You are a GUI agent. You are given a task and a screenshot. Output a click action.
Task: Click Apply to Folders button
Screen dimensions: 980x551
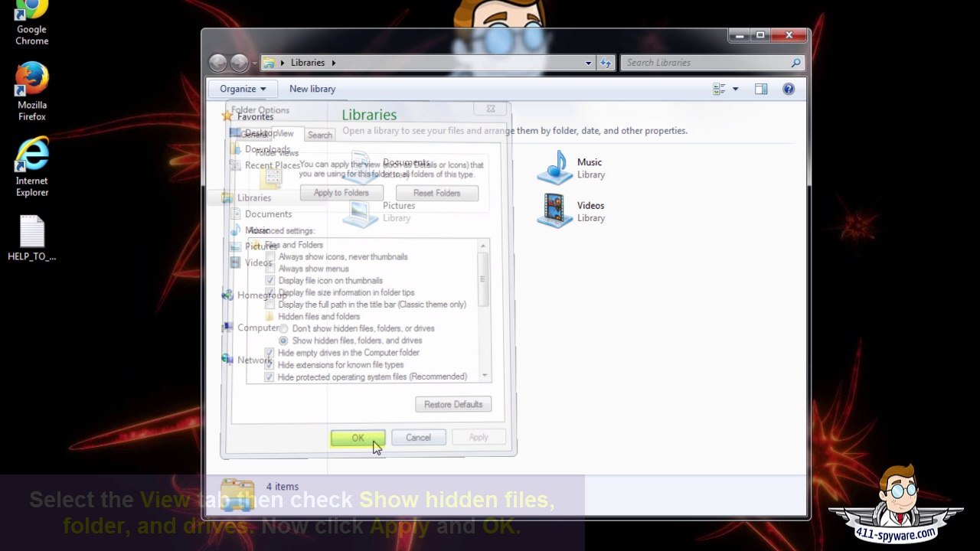341,193
